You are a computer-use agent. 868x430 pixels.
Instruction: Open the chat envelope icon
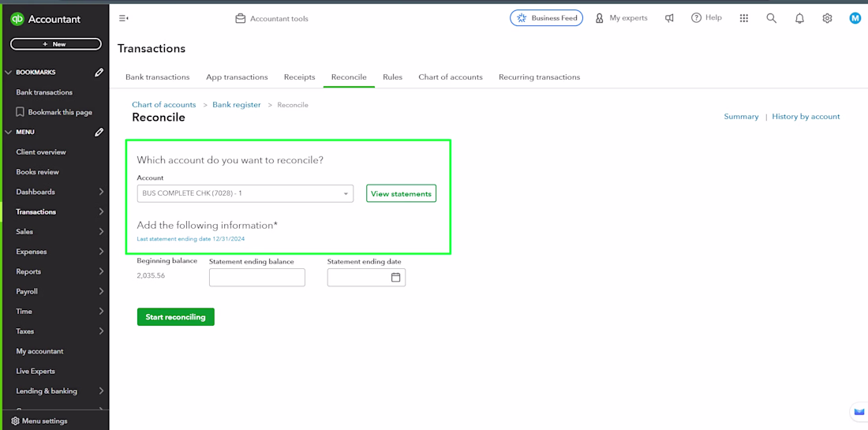859,411
